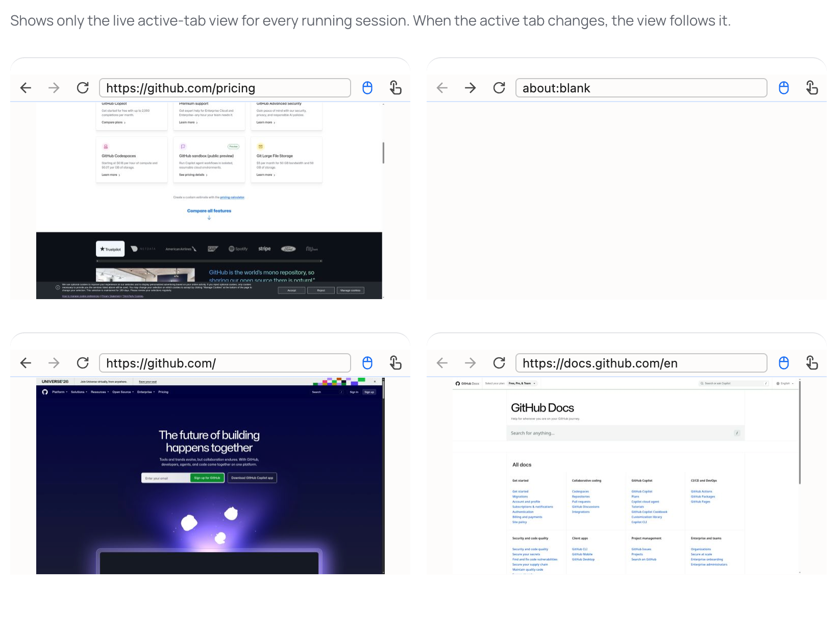Click the about:blank address bar
Viewport: 840px width, 637px height.
click(x=641, y=88)
